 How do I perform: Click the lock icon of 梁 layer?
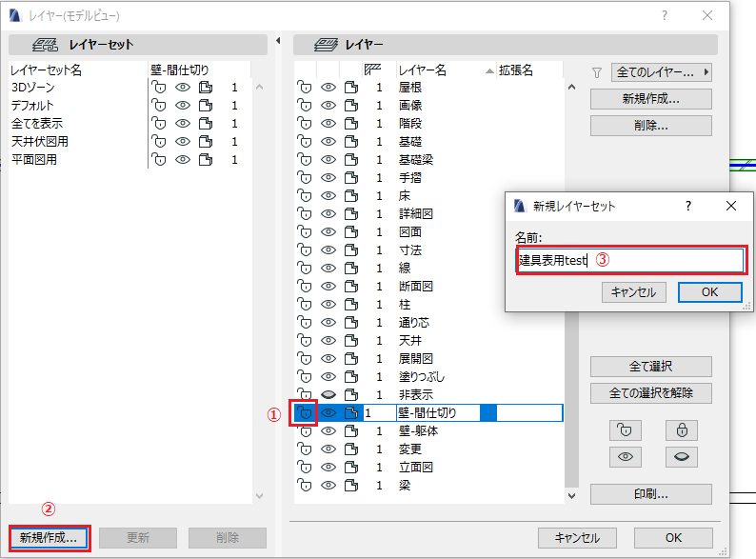[x=305, y=486]
